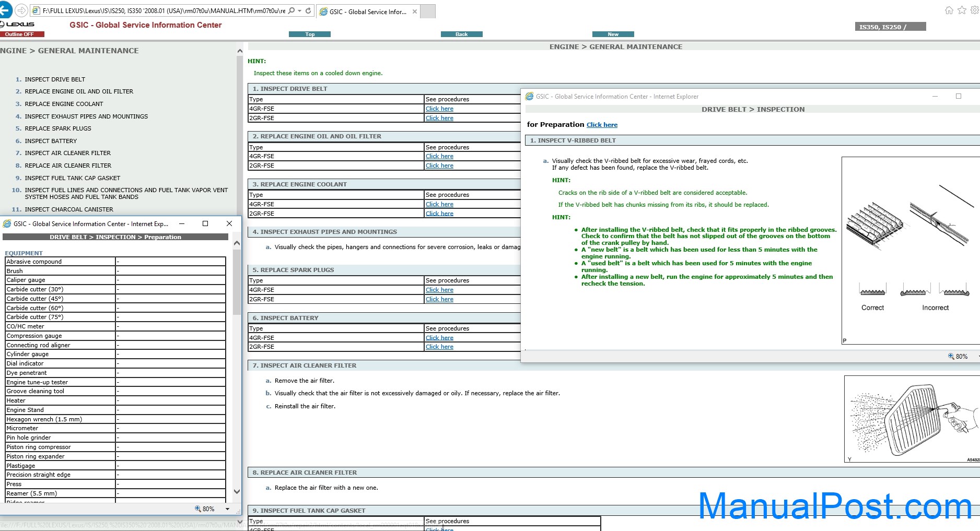This screenshot has height=531, width=980.
Task: Open outline item Inspect Charcoal Canister
Action: click(x=69, y=209)
